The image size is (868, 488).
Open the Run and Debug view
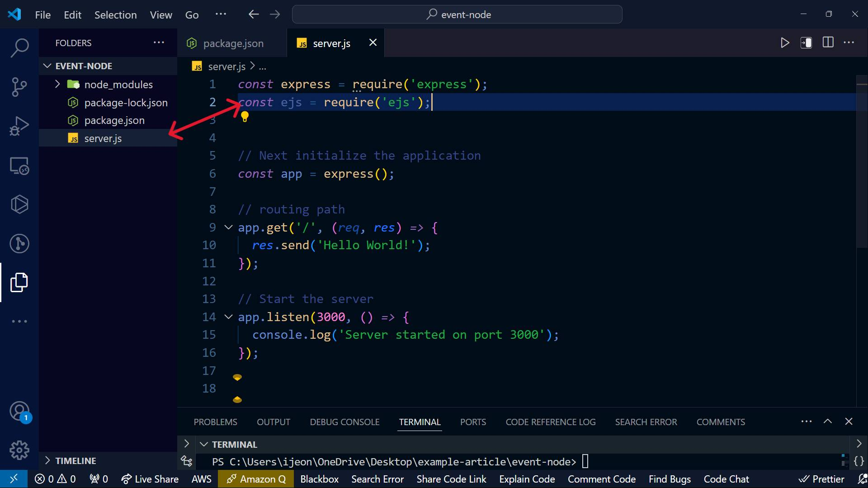tap(19, 126)
